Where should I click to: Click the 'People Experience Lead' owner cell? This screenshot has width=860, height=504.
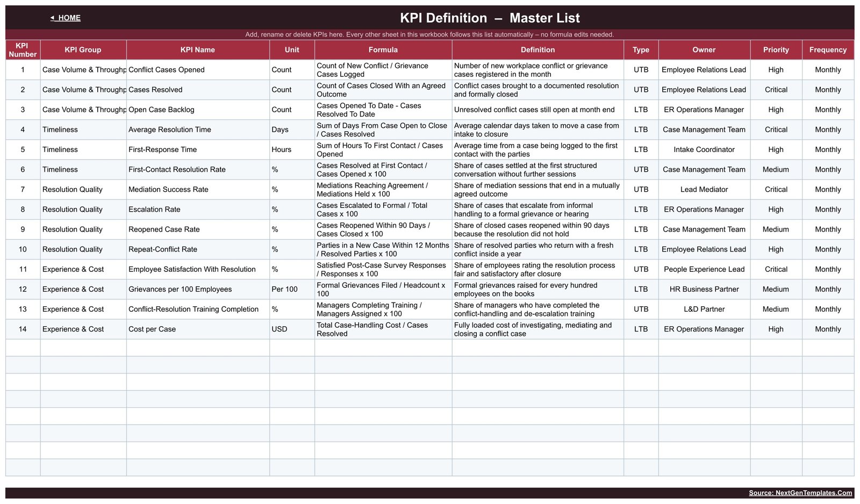click(x=704, y=269)
